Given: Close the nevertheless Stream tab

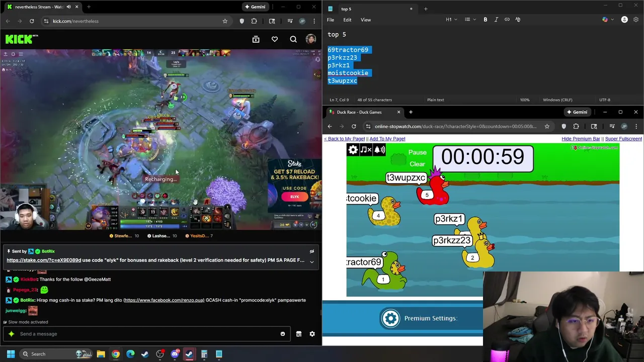Looking at the screenshot, I should 76,7.
